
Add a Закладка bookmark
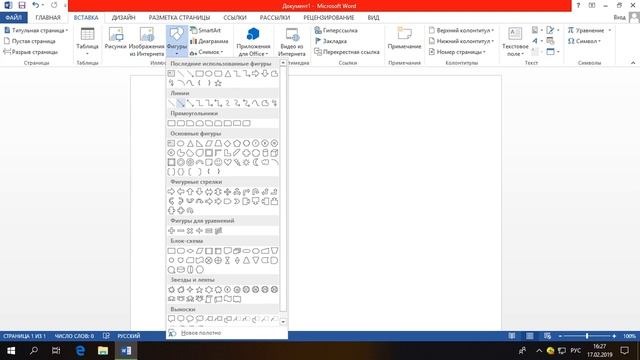click(331, 41)
